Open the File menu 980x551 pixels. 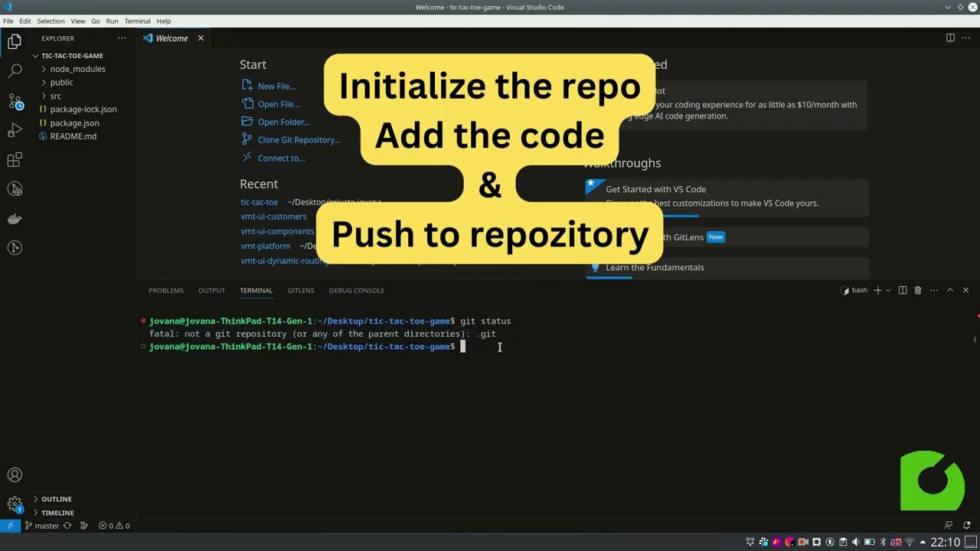point(8,21)
